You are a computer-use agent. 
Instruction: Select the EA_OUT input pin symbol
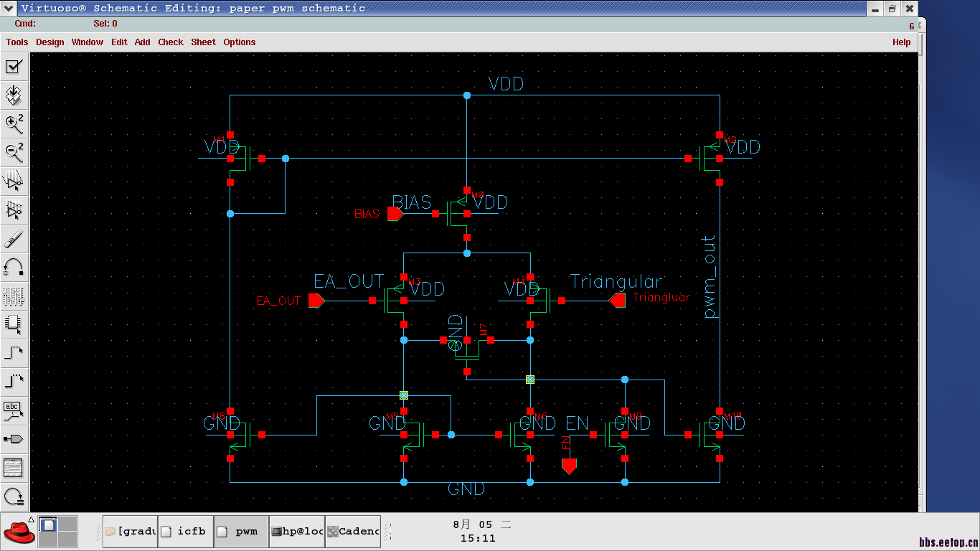pos(316,301)
